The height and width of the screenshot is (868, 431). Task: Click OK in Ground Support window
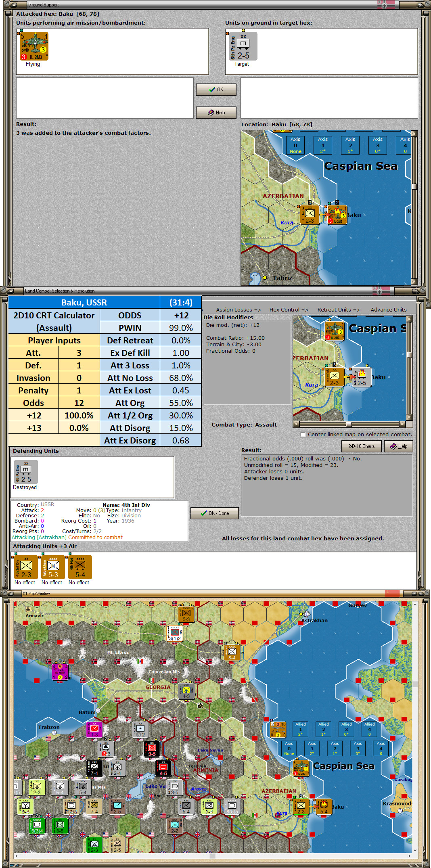click(216, 90)
